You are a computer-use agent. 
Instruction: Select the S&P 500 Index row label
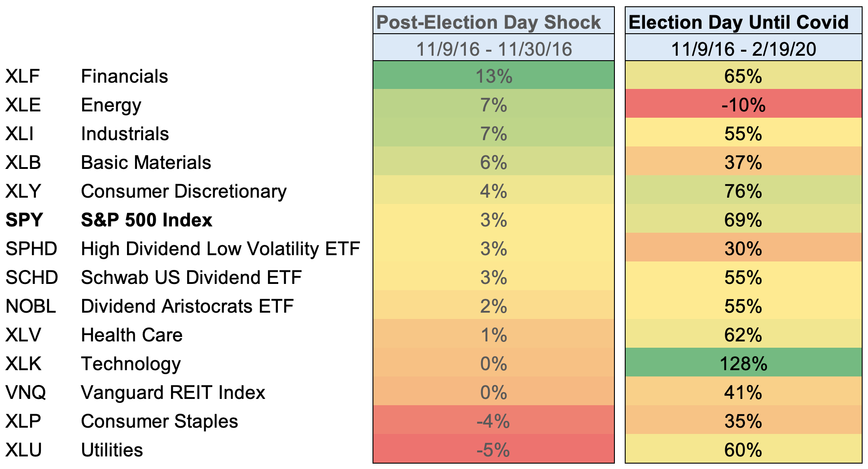click(146, 220)
